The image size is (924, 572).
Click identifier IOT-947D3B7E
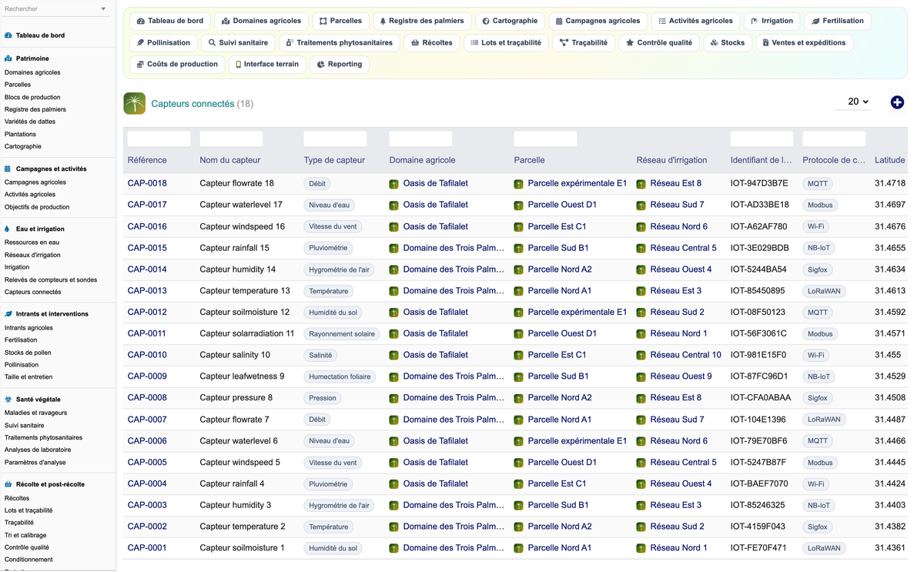coord(759,183)
